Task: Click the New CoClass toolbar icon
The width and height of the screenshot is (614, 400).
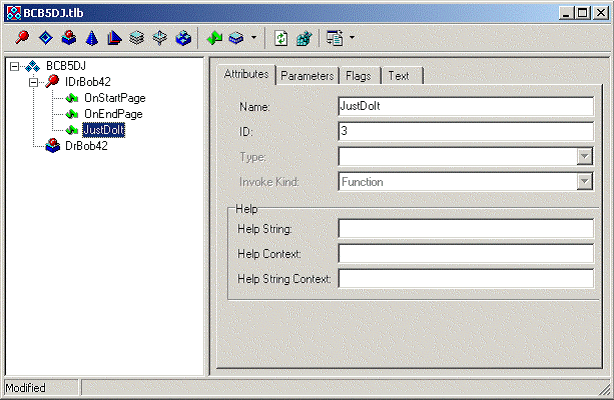Action: [x=68, y=38]
